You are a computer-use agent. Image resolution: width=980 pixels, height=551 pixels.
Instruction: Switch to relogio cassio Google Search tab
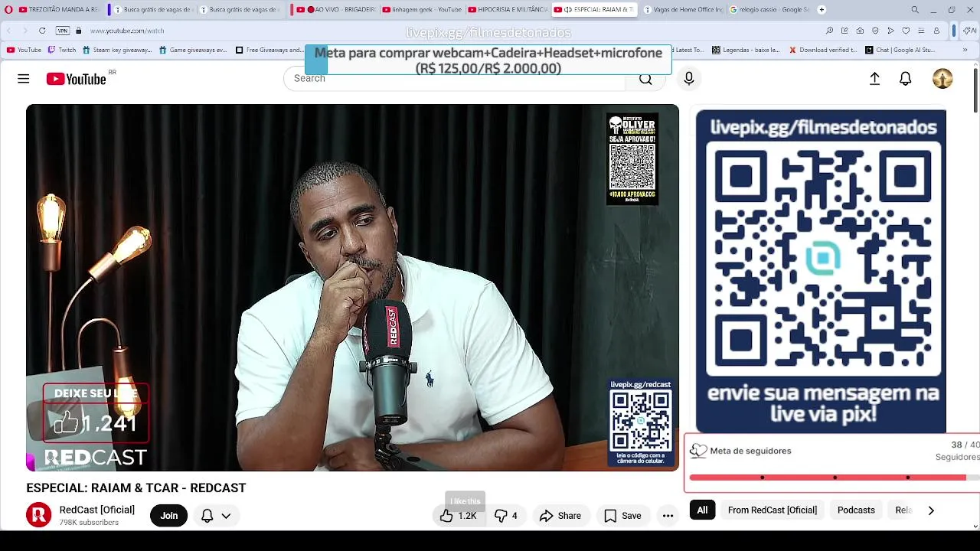(x=769, y=10)
